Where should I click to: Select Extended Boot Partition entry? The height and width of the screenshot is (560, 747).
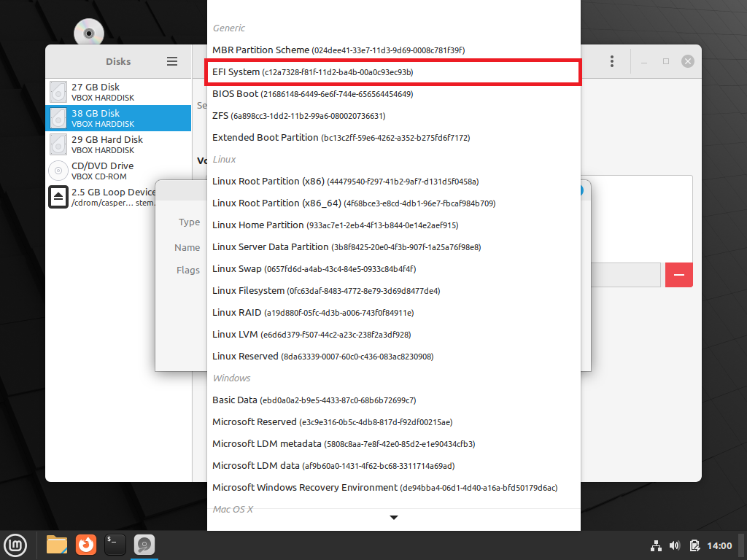tap(393, 138)
